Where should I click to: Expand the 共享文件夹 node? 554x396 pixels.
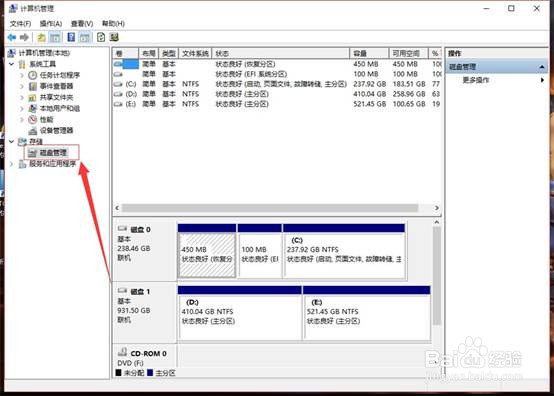(x=22, y=97)
